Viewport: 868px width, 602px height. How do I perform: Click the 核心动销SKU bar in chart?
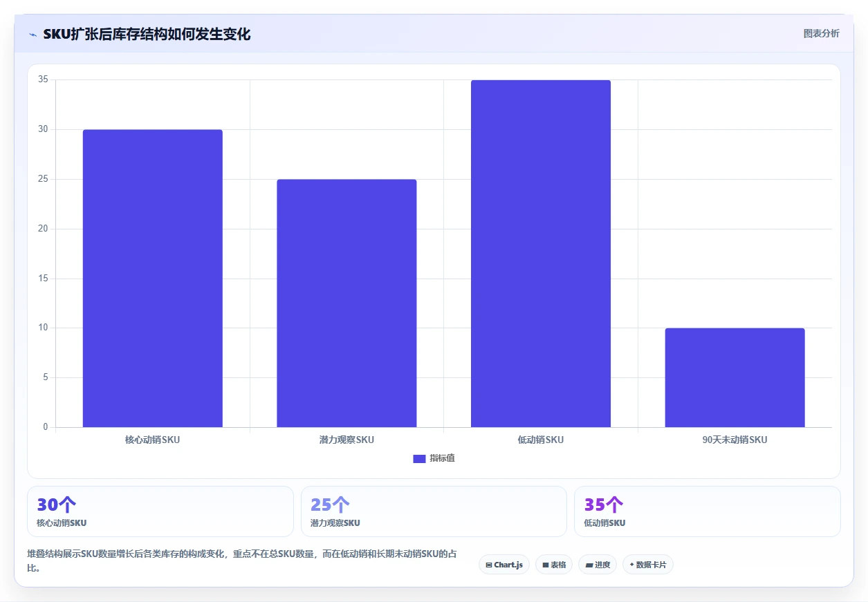point(153,279)
